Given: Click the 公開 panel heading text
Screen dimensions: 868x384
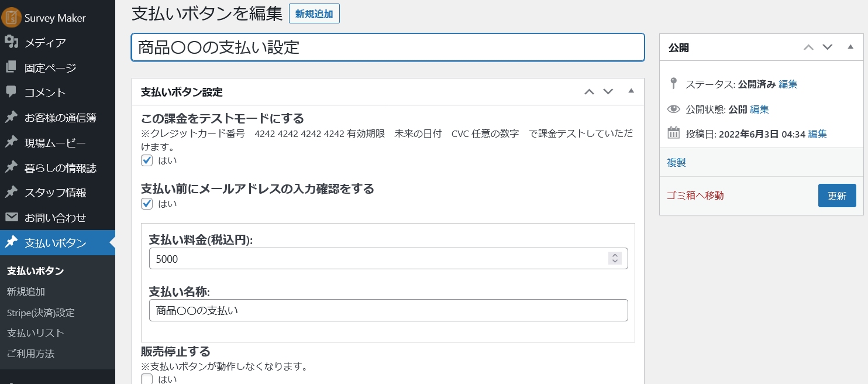Looking at the screenshot, I should coord(678,47).
